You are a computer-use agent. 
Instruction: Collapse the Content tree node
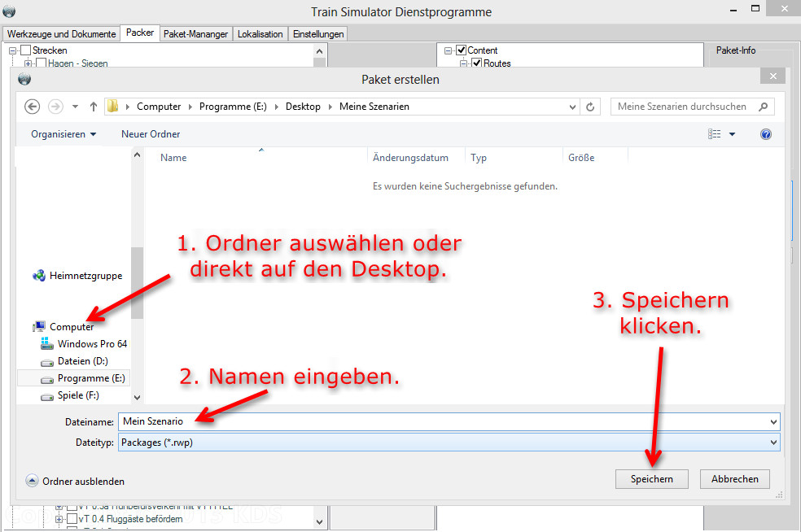(448, 50)
